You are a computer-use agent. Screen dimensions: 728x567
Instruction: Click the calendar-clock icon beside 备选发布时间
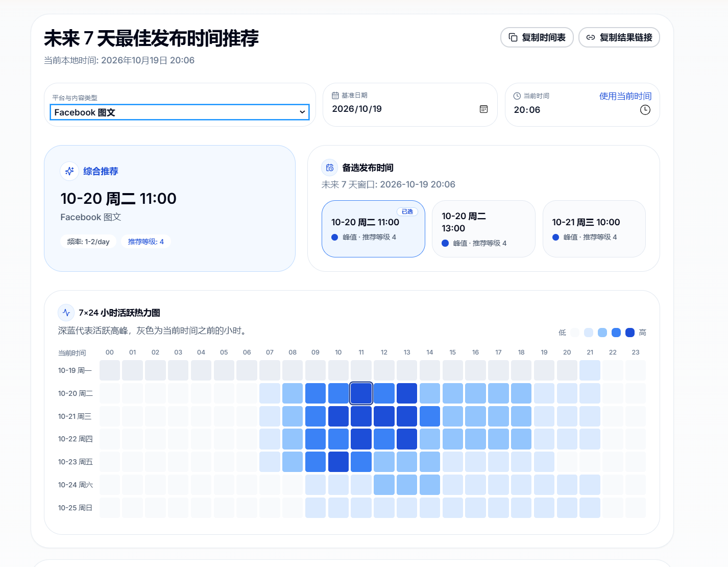tap(330, 168)
